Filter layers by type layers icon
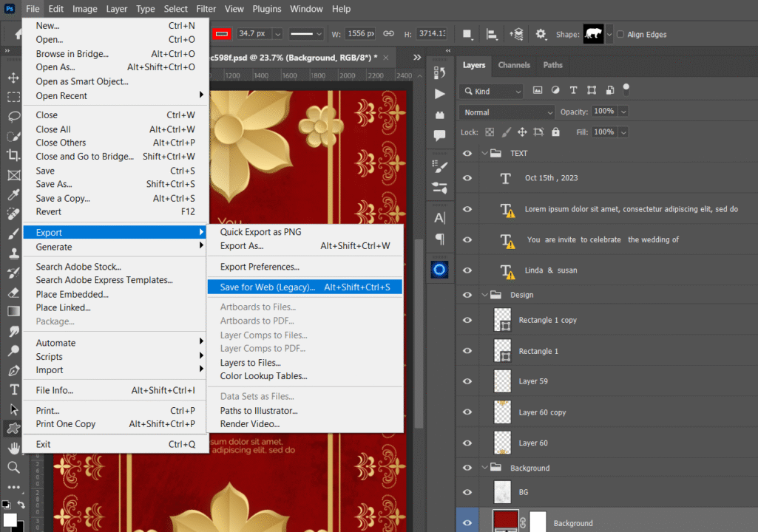 (573, 90)
